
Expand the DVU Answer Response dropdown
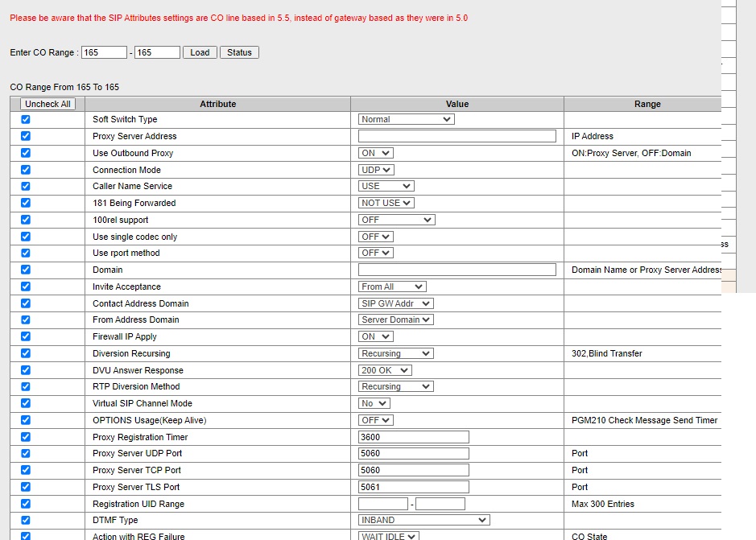[x=385, y=370]
